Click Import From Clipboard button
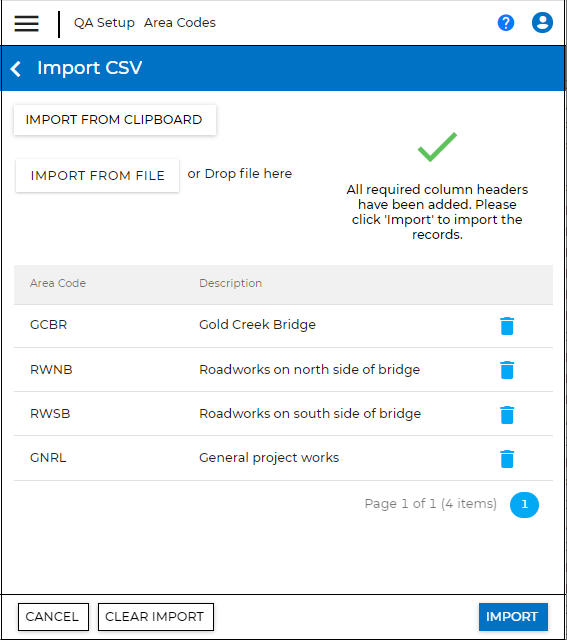 point(115,120)
